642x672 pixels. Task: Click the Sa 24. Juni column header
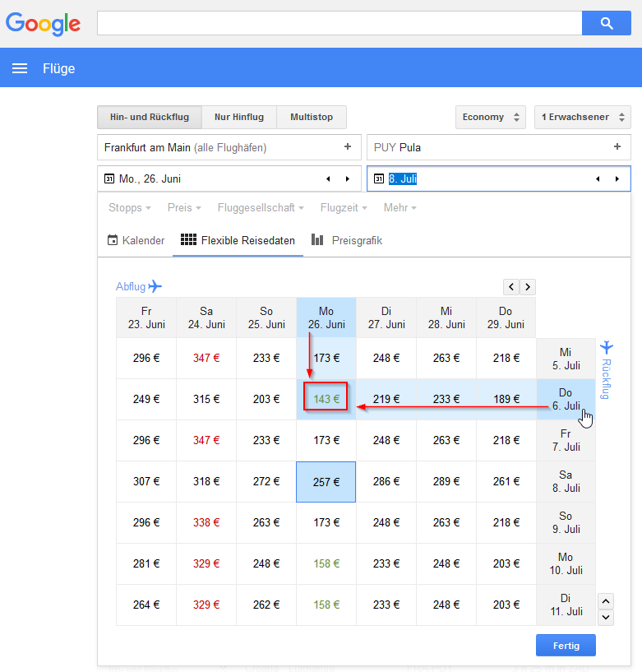pyautogui.click(x=206, y=317)
